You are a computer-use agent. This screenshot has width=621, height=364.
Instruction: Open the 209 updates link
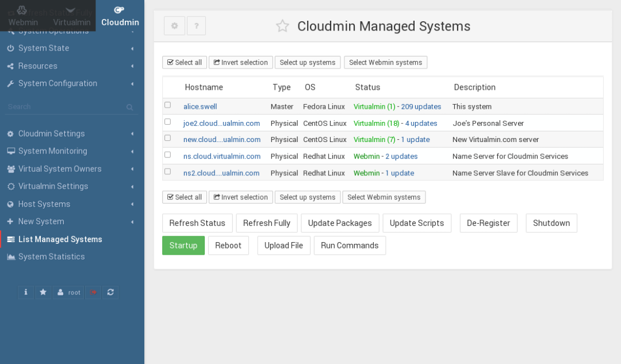(421, 106)
